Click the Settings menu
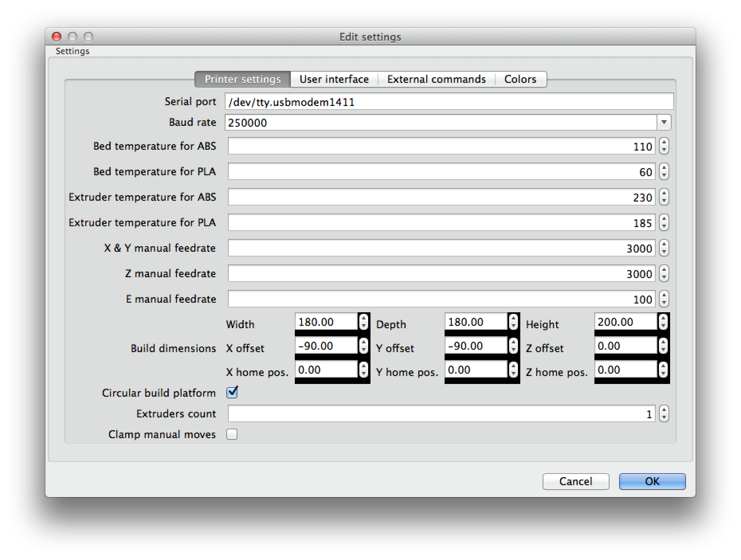The width and height of the screenshot is (741, 560). point(73,51)
